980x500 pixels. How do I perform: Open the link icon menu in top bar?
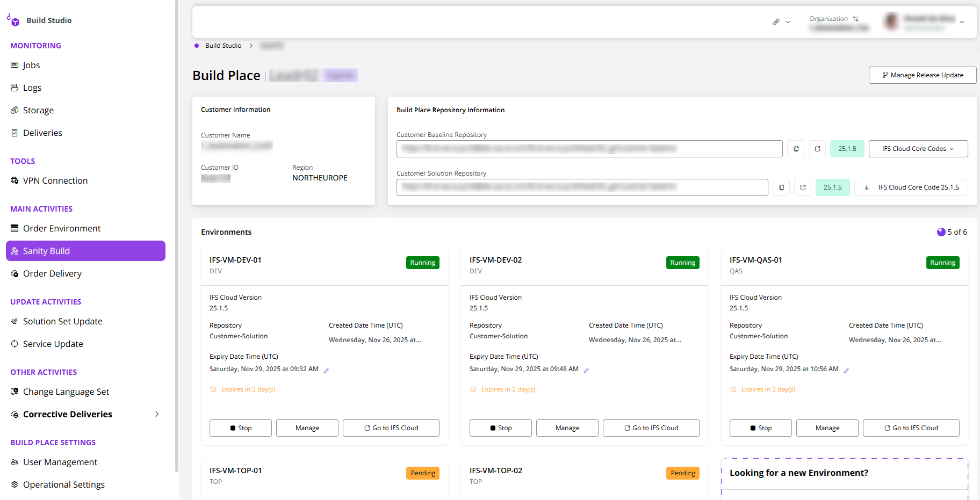(781, 22)
